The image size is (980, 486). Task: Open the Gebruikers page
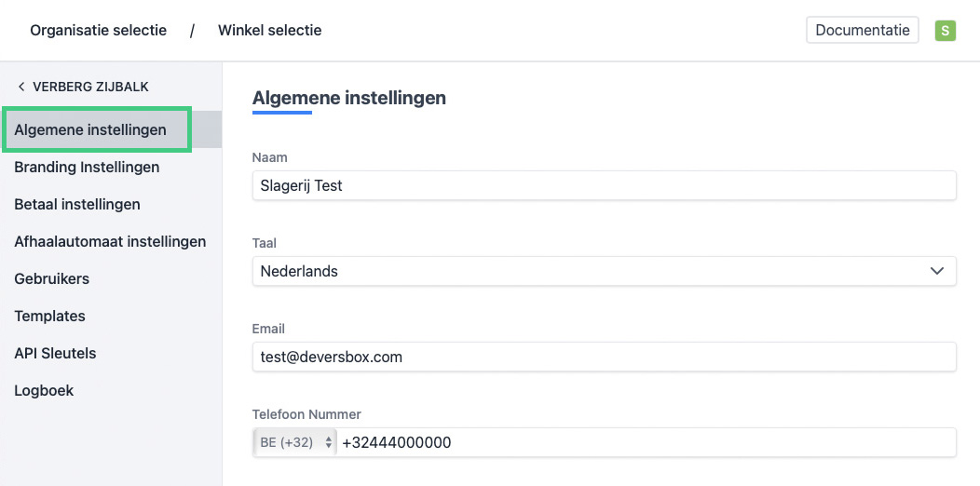pos(51,278)
